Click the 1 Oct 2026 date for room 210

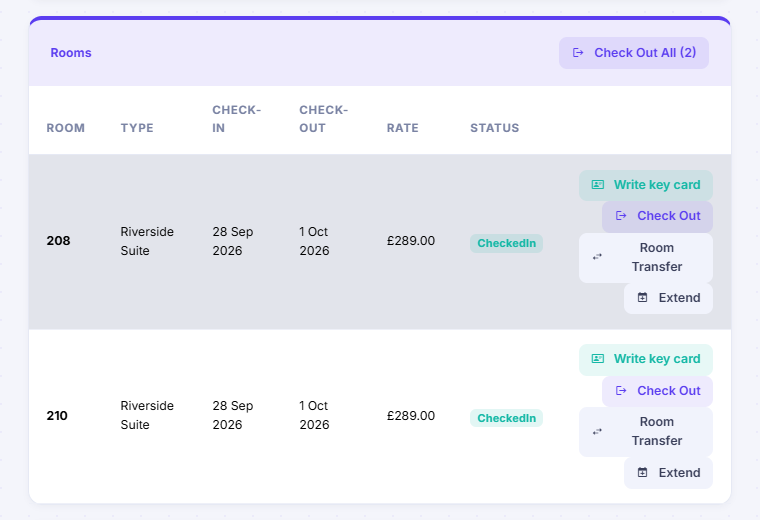coord(314,415)
